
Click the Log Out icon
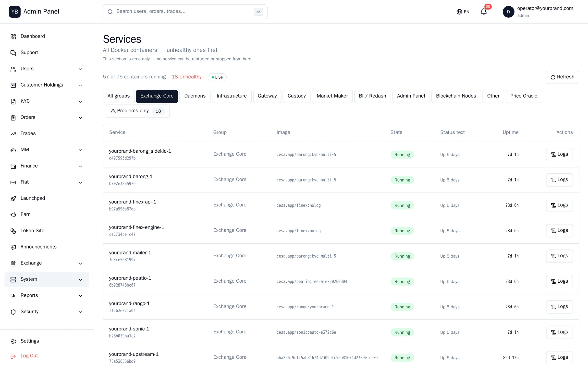click(13, 356)
